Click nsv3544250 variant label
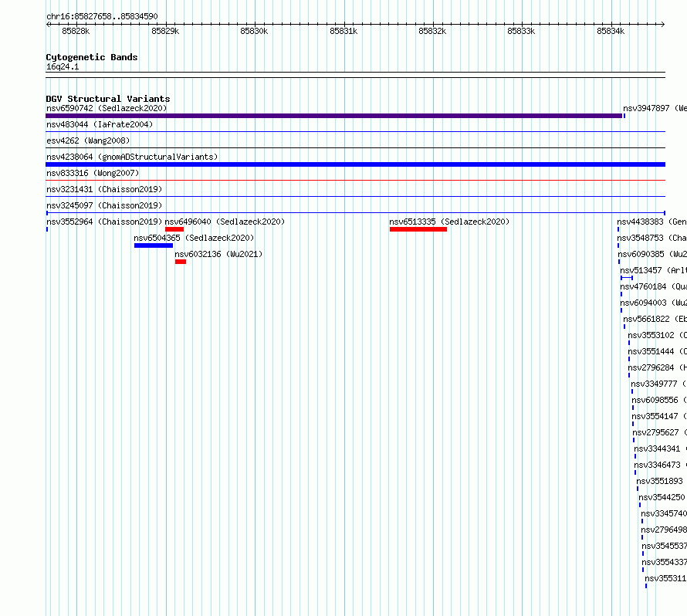This screenshot has height=616, width=687. point(662,497)
